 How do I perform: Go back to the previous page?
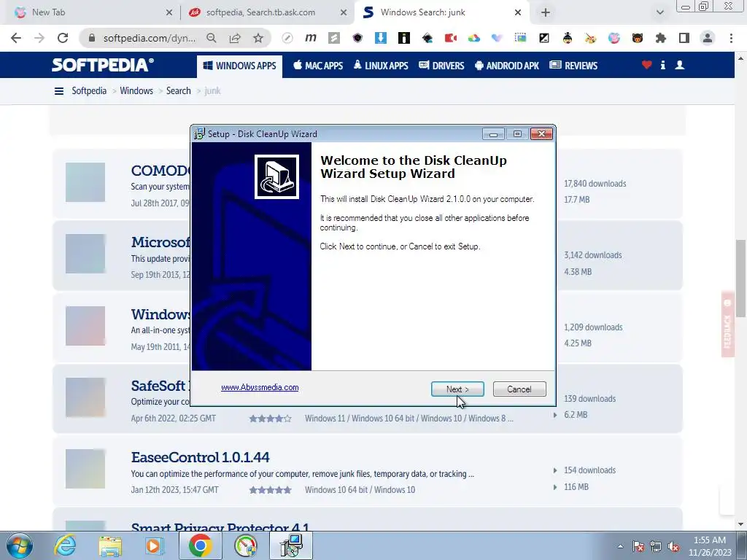click(16, 38)
